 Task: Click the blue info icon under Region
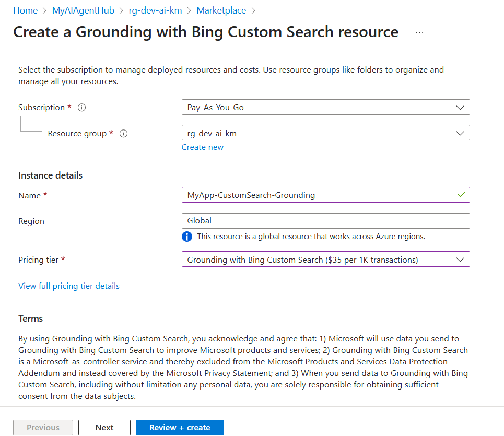pyautogui.click(x=187, y=237)
